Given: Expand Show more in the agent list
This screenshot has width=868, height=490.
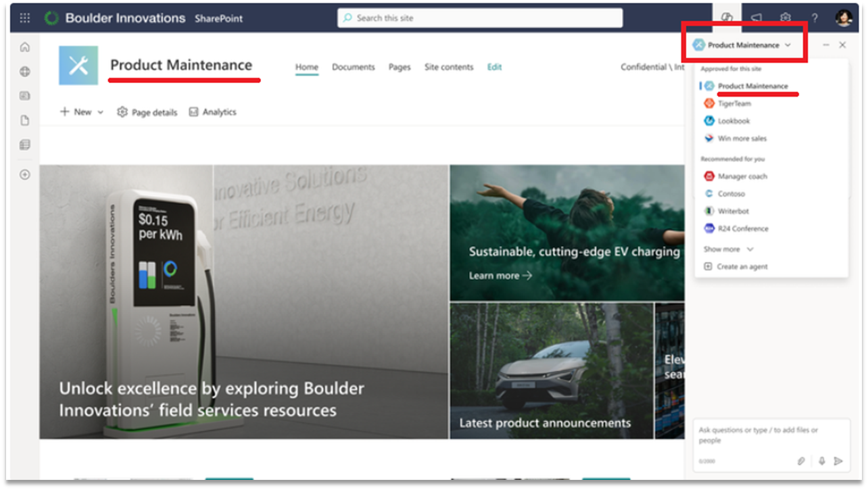Looking at the screenshot, I should click(728, 249).
